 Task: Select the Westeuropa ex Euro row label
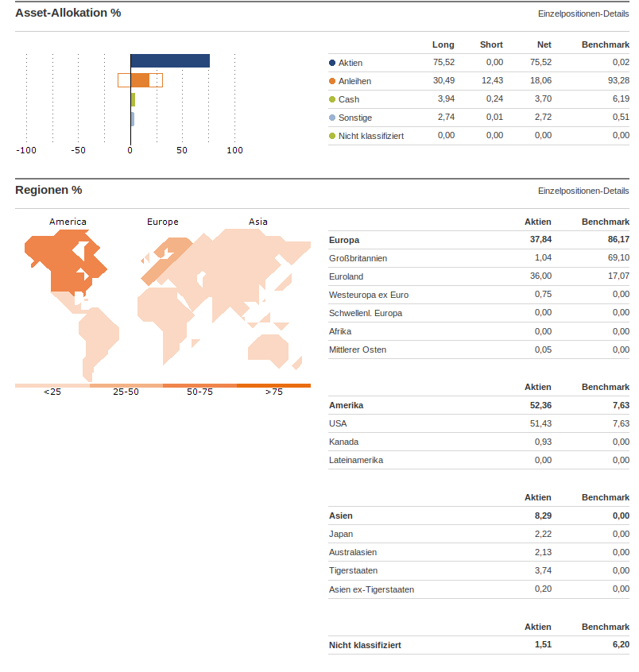click(369, 295)
